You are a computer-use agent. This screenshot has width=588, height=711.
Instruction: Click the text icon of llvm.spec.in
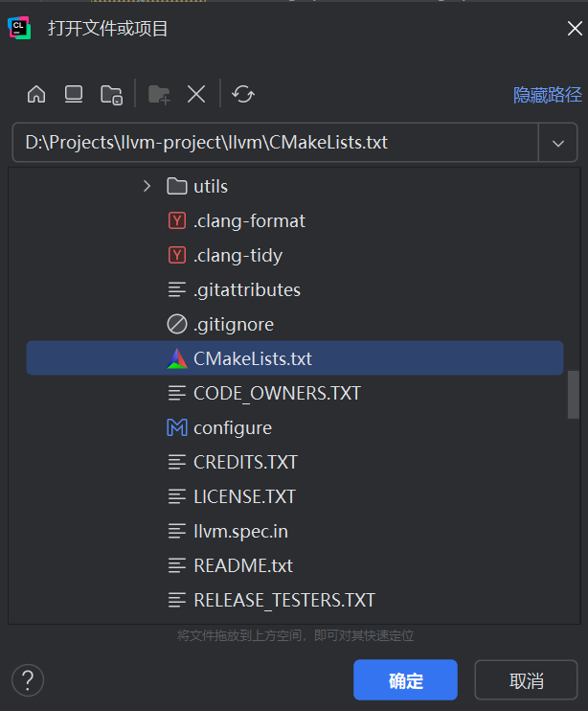(x=177, y=531)
